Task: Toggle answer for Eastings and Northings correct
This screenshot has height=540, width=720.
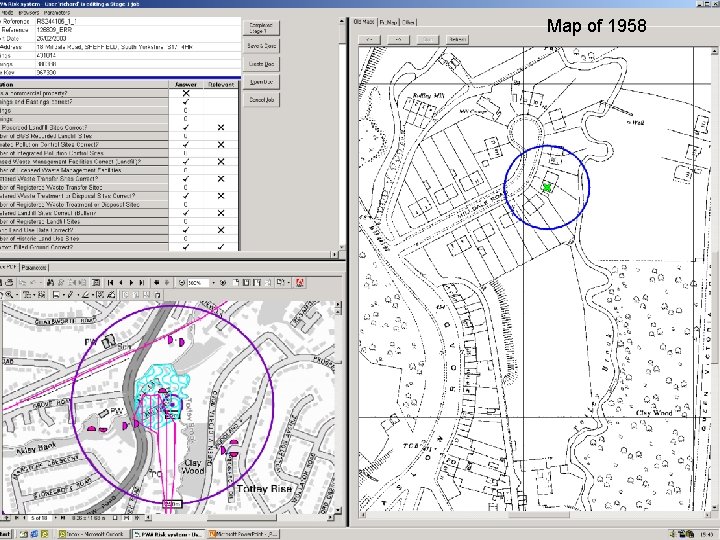Action: (186, 102)
